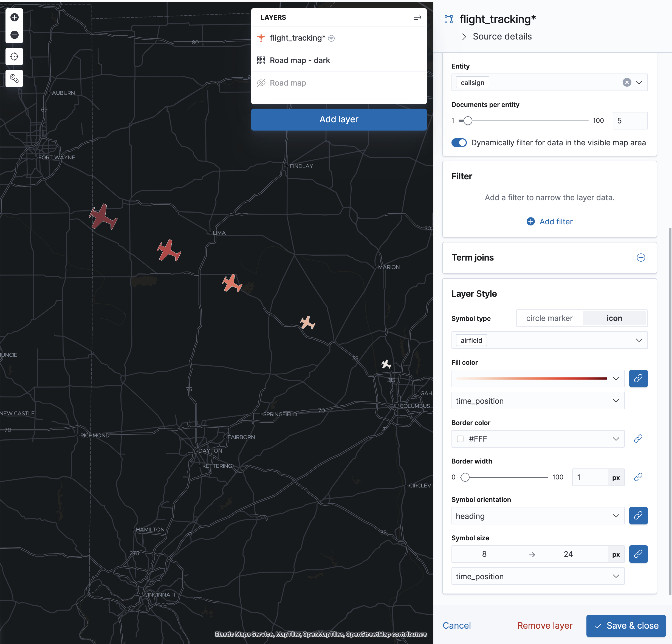Collapse the Layers panel with arrow icon
This screenshot has height=644, width=672.
(417, 18)
